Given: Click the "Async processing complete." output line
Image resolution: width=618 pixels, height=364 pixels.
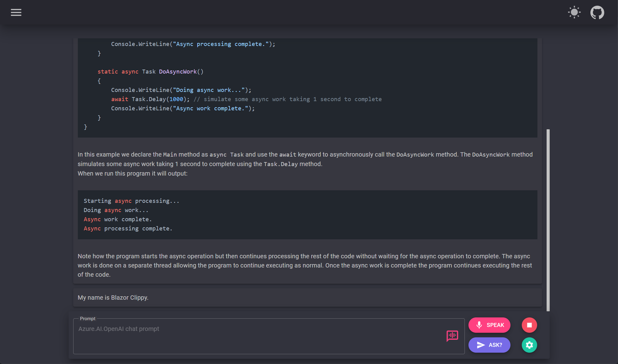Looking at the screenshot, I should click(x=128, y=229).
